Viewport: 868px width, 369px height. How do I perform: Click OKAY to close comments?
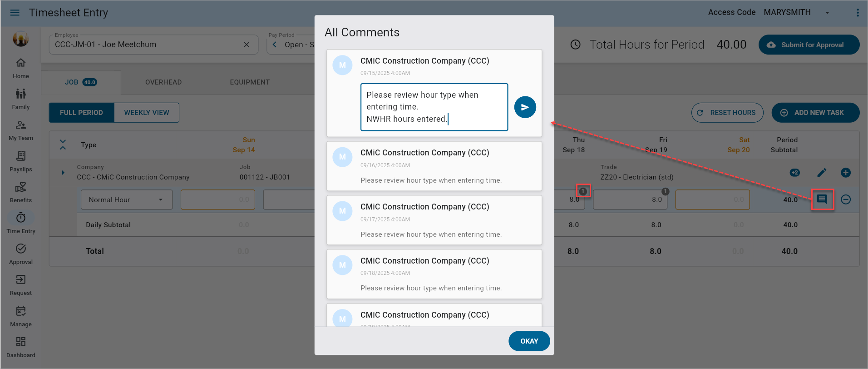[529, 341]
